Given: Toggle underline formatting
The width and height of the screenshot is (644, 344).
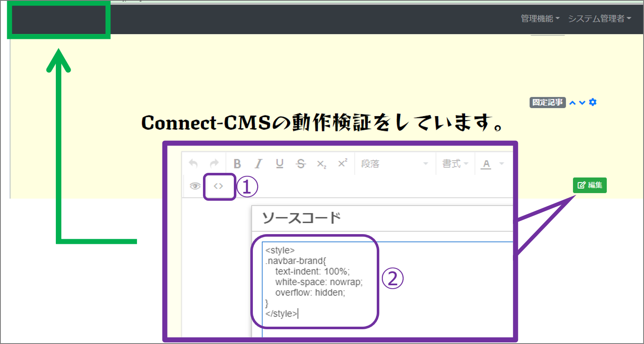Looking at the screenshot, I should pos(279,163).
